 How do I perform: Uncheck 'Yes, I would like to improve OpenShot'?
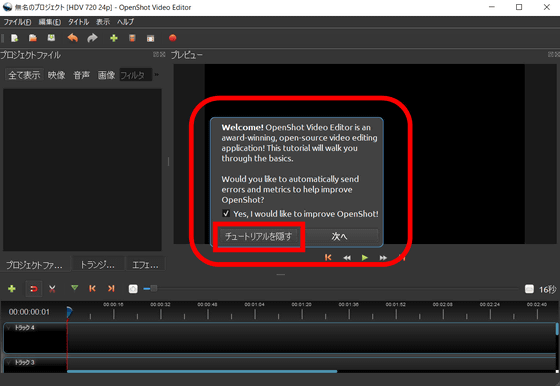click(x=226, y=214)
